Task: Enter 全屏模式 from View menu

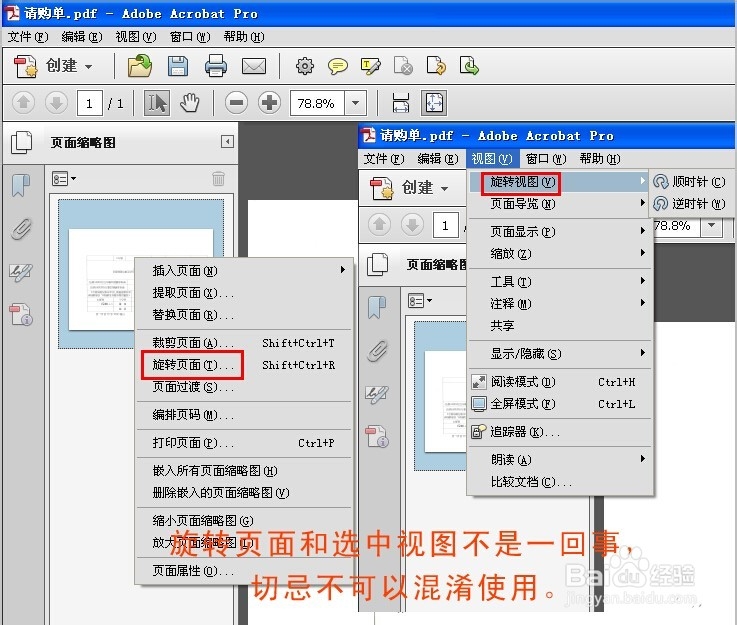Action: tap(559, 404)
